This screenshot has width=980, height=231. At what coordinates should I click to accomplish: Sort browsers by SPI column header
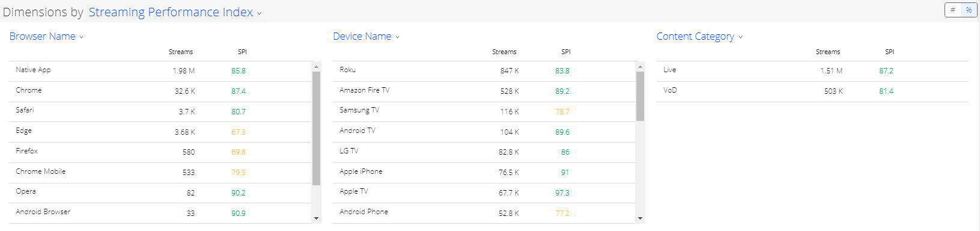(242, 52)
